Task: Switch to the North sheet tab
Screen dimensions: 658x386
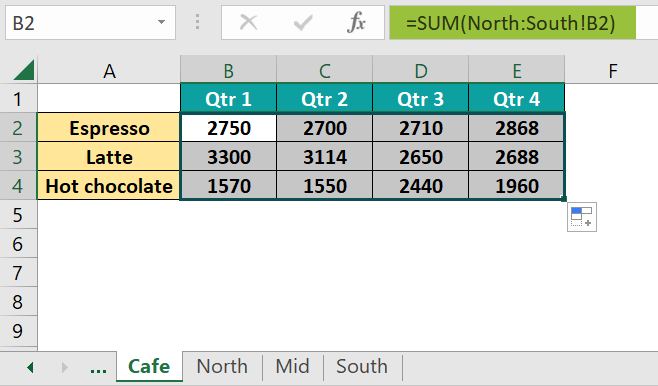Action: (x=222, y=366)
